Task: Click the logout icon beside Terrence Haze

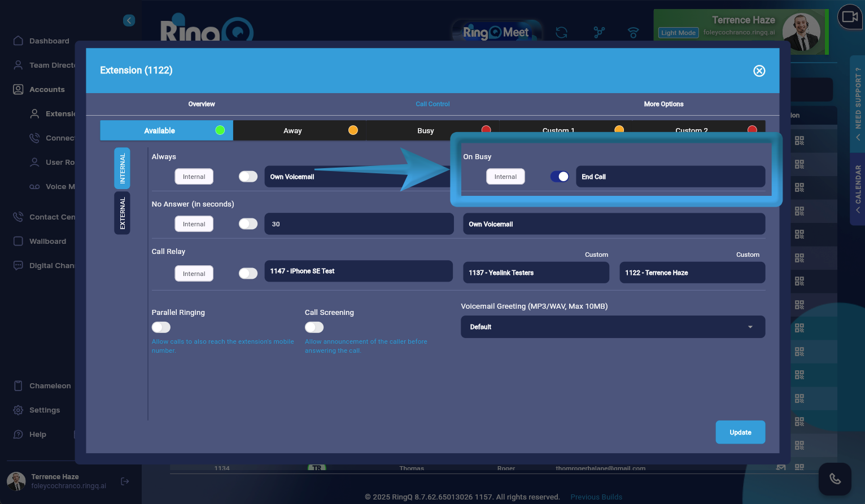Action: pyautogui.click(x=125, y=481)
